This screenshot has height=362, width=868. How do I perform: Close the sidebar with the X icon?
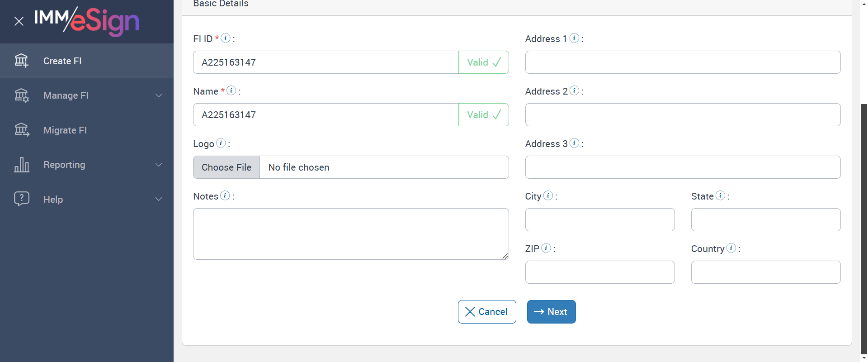(19, 21)
